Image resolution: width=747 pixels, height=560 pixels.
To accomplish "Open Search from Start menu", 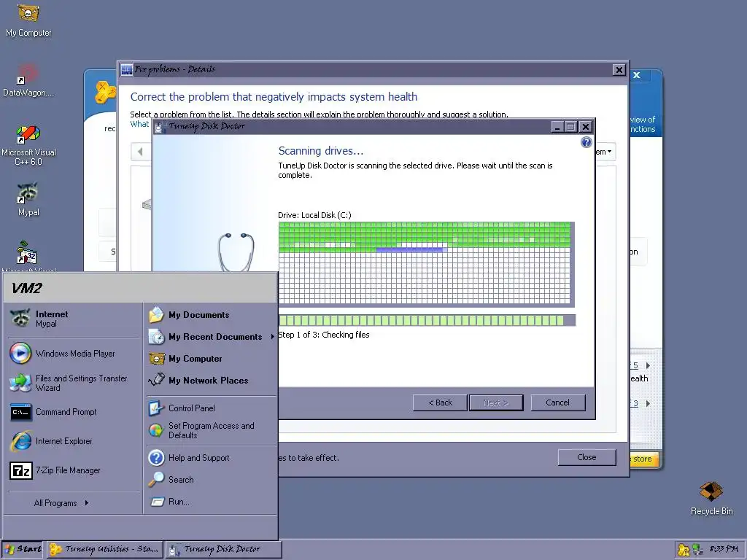I will point(211,480).
